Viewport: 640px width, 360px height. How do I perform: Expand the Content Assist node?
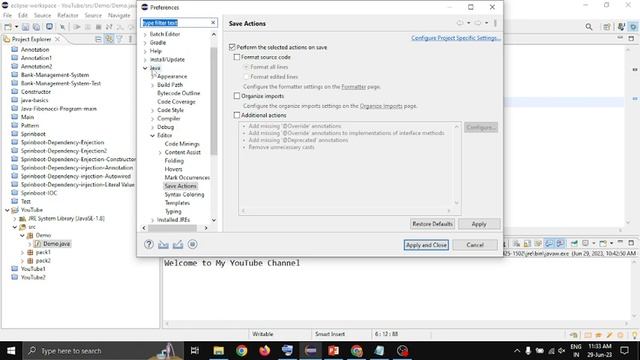tap(160, 153)
